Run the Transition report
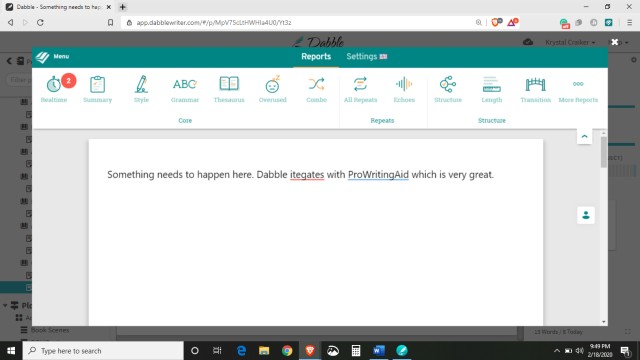The width and height of the screenshot is (640, 360). [x=536, y=89]
